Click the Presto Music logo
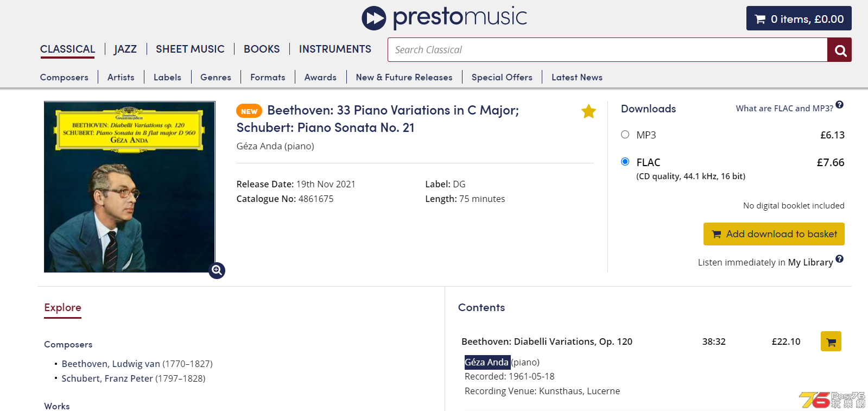This screenshot has width=868, height=411. point(444,17)
